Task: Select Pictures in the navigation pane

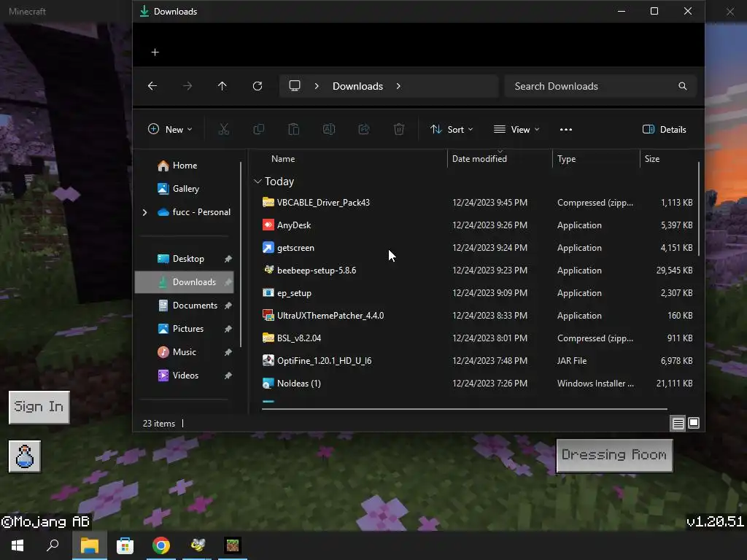Action: point(185,329)
